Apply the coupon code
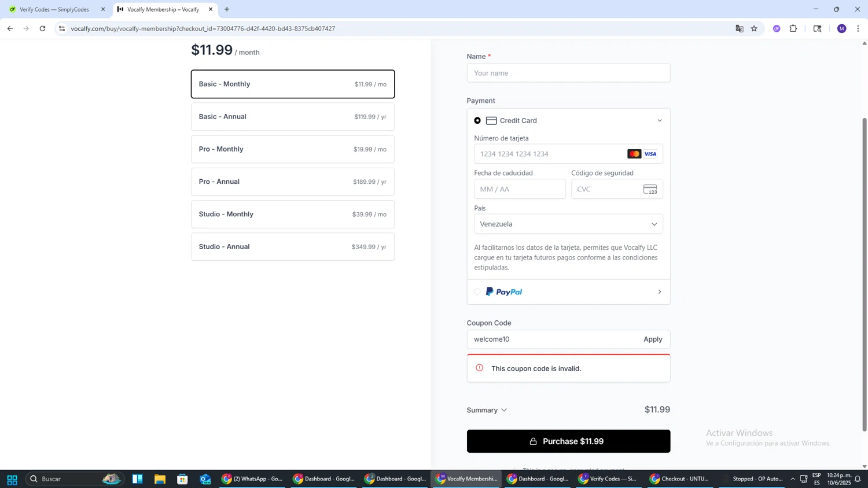 click(653, 339)
